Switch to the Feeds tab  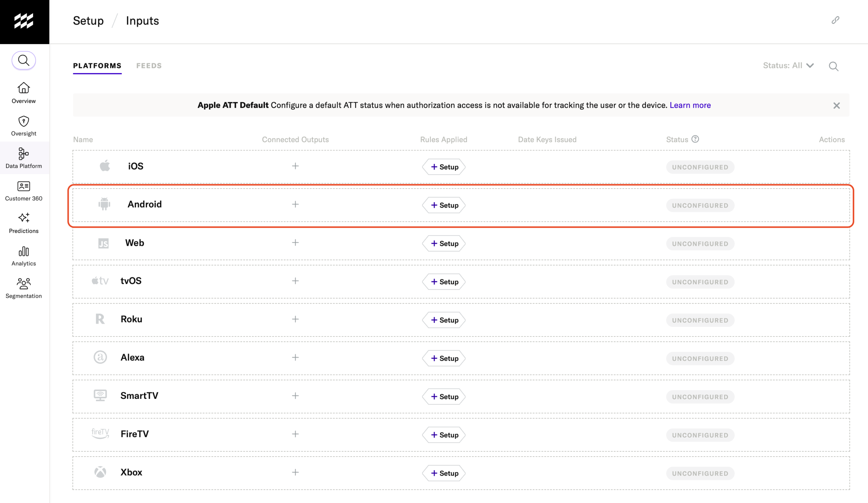coord(149,66)
